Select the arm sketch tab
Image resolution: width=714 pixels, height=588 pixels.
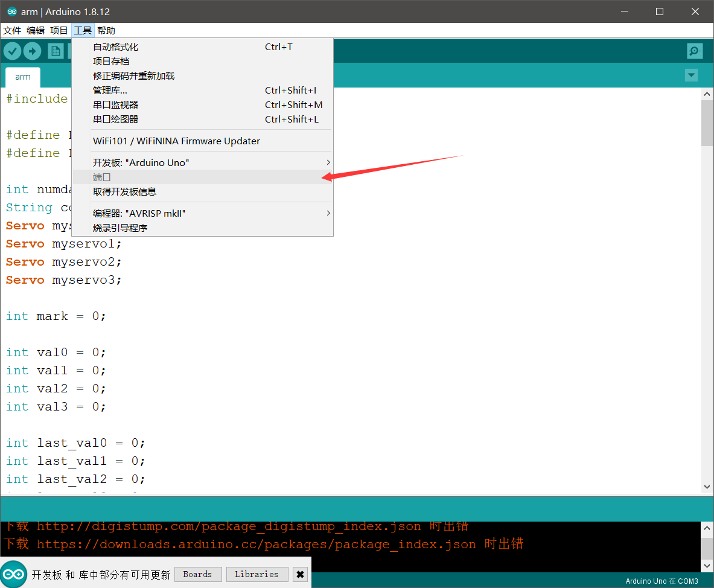click(x=23, y=77)
